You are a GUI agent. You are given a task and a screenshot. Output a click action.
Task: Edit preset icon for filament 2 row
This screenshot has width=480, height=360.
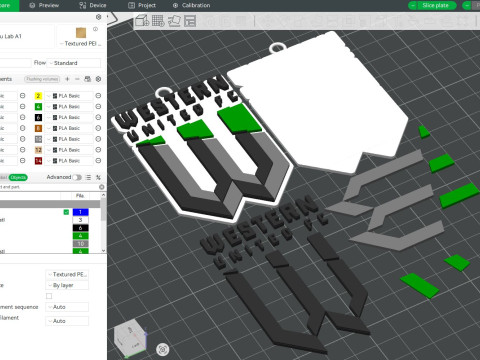pos(98,96)
